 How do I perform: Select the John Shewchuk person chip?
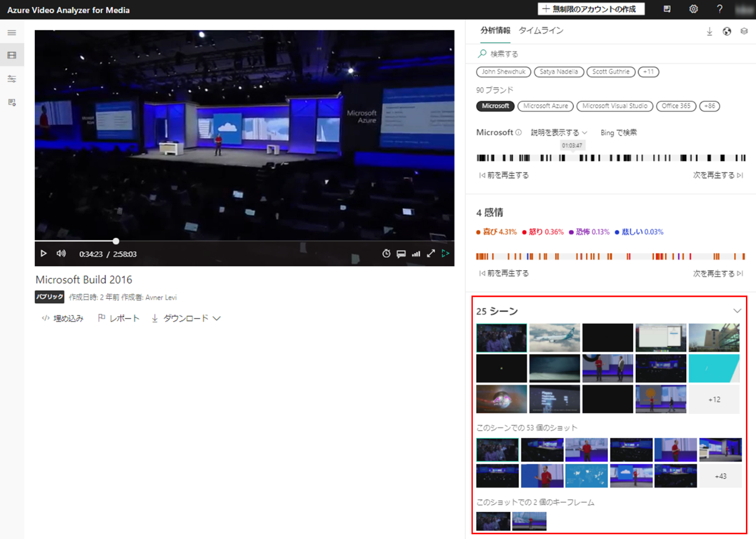[x=504, y=72]
